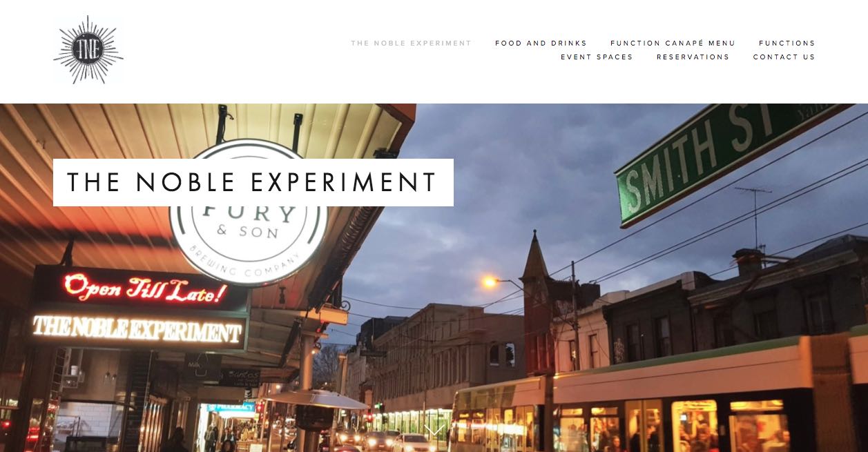
Task: Click The Noble Experiment white title banner
Action: (x=253, y=182)
